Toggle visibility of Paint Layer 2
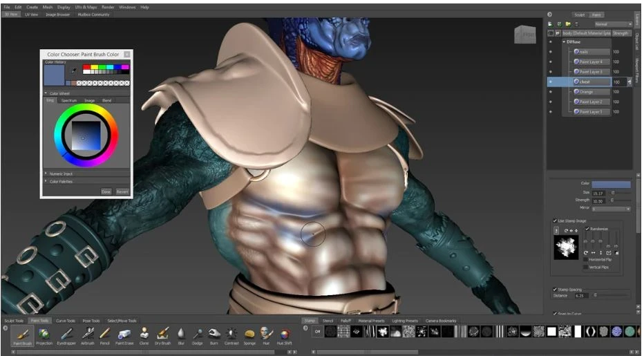The height and width of the screenshot is (356, 644). point(551,102)
